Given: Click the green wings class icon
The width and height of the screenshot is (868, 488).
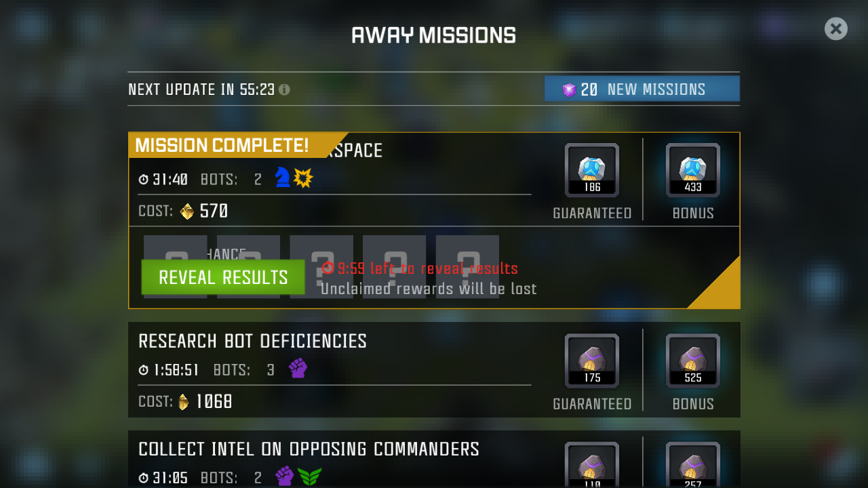Looking at the screenshot, I should 310,476.
